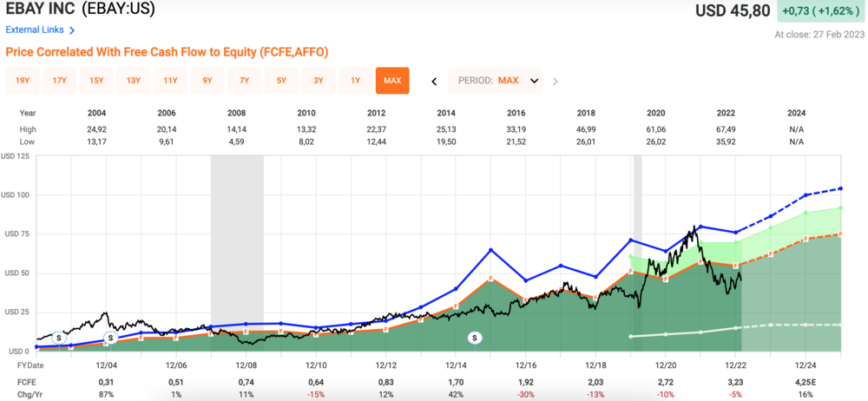Screen dimensions: 868x401
Task: Open the PERIOD: MAX dropdown
Action: point(495,81)
